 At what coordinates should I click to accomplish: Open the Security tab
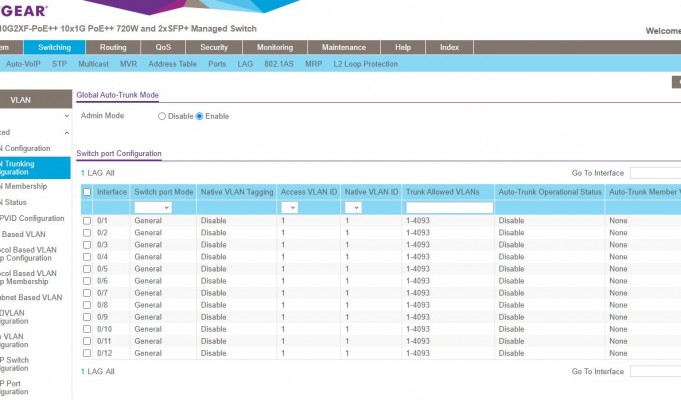[x=213, y=47]
